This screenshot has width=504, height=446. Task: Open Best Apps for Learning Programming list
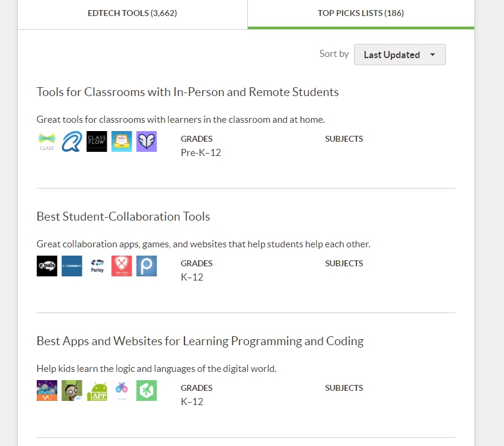[x=200, y=341]
